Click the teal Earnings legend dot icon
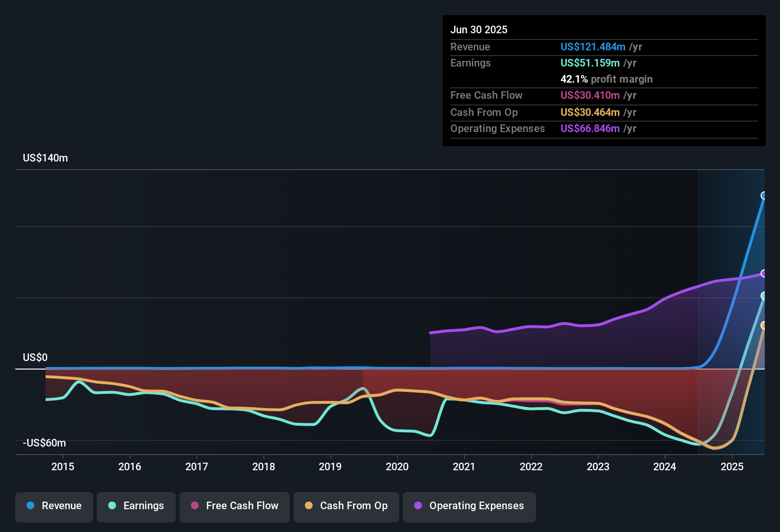This screenshot has width=780, height=532. click(x=112, y=506)
